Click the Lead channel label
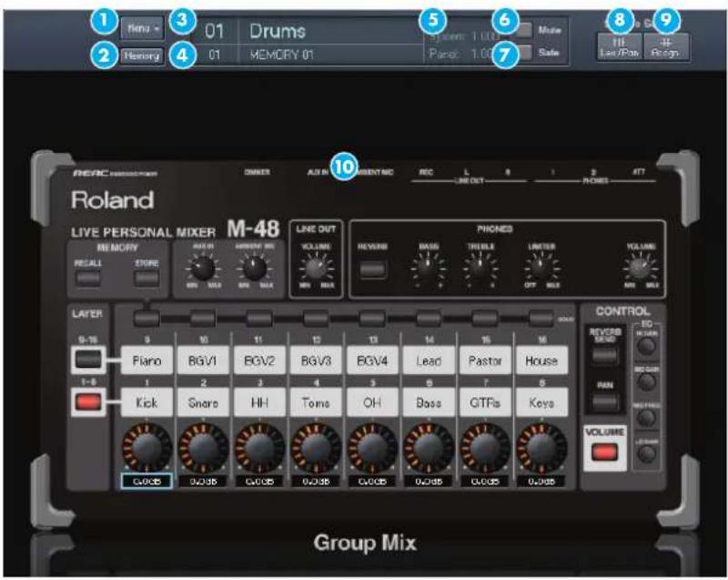Viewport: 728px width, 580px height. pos(429,360)
